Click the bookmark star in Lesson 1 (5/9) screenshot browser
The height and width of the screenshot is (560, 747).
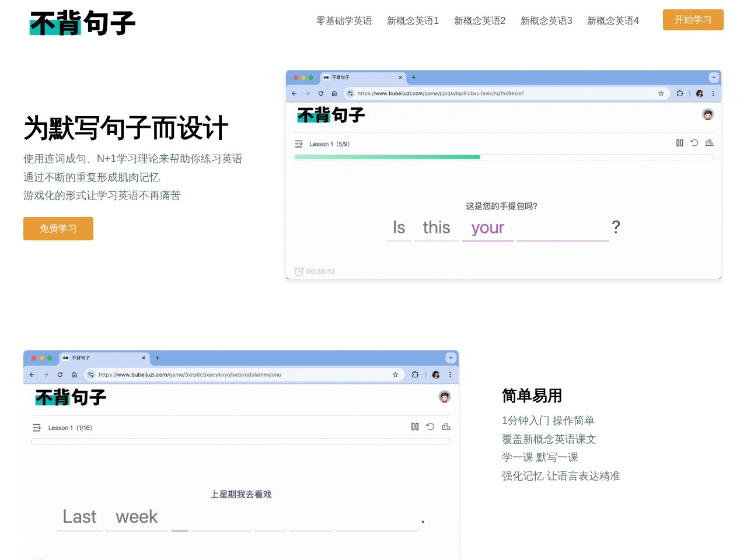661,93
